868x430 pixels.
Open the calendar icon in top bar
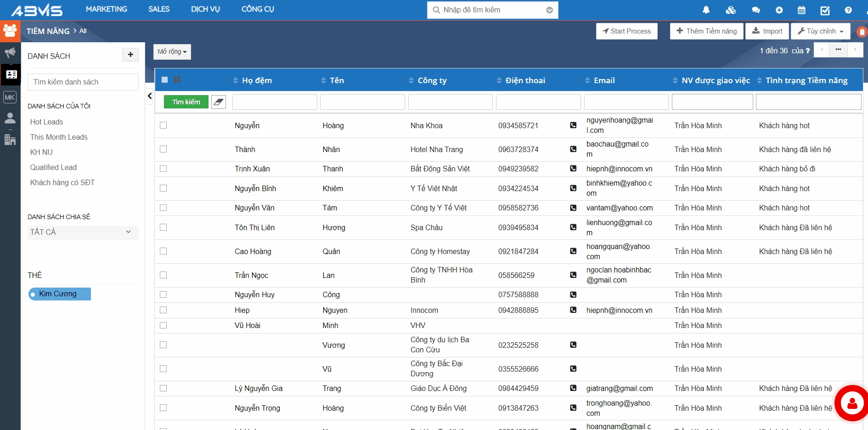(801, 10)
